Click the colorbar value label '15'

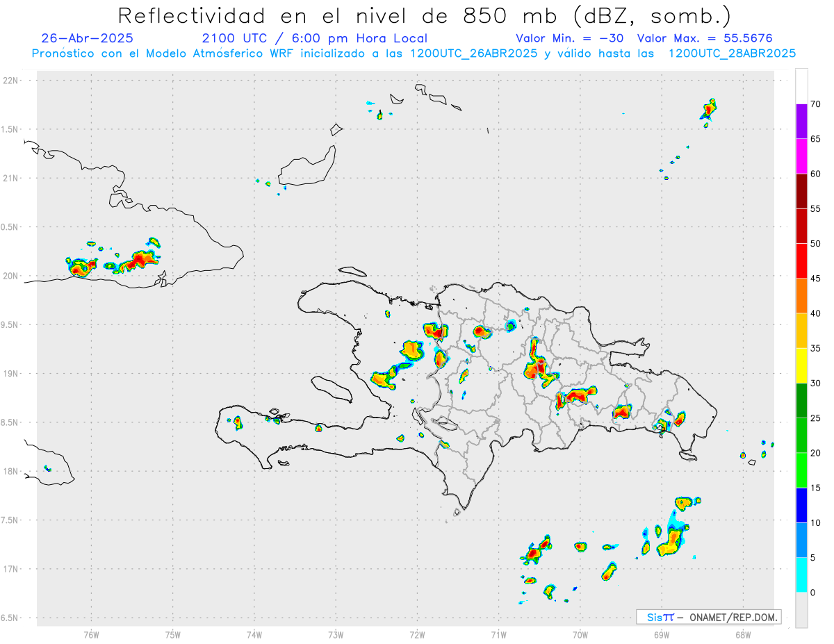(815, 488)
